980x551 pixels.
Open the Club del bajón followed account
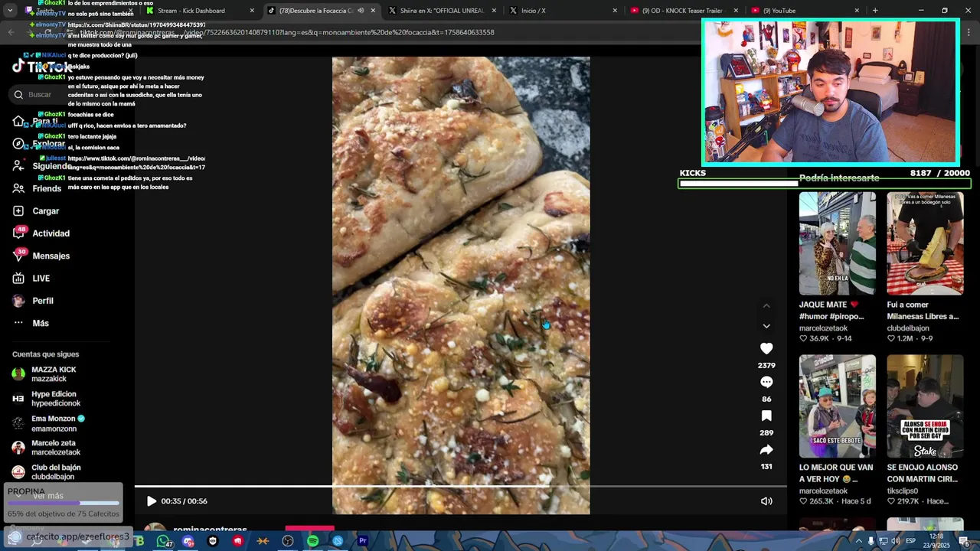[46, 472]
